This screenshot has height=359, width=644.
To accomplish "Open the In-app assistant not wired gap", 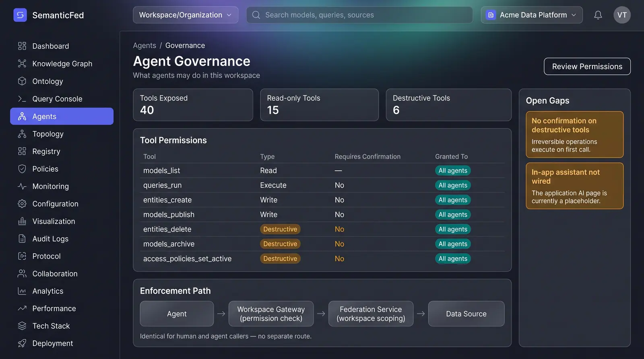I will click(x=574, y=186).
